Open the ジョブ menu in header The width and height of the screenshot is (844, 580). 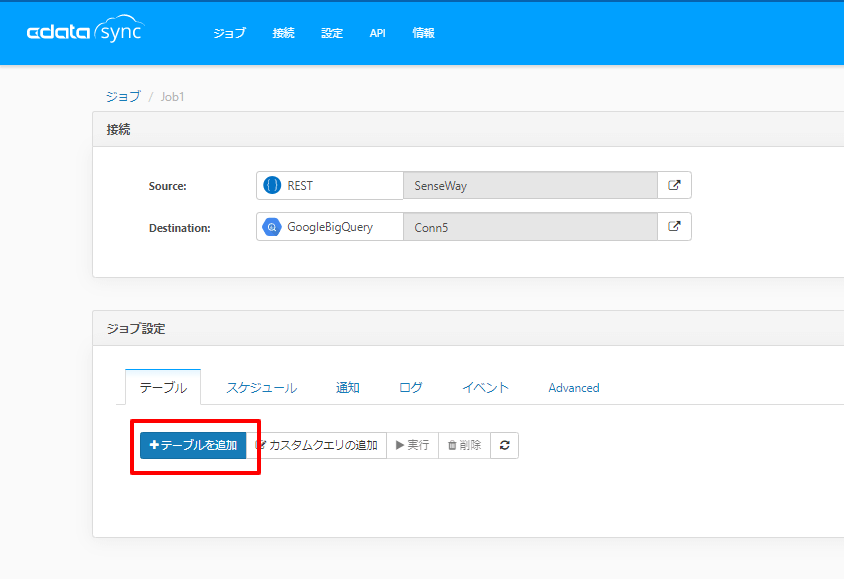(x=229, y=33)
